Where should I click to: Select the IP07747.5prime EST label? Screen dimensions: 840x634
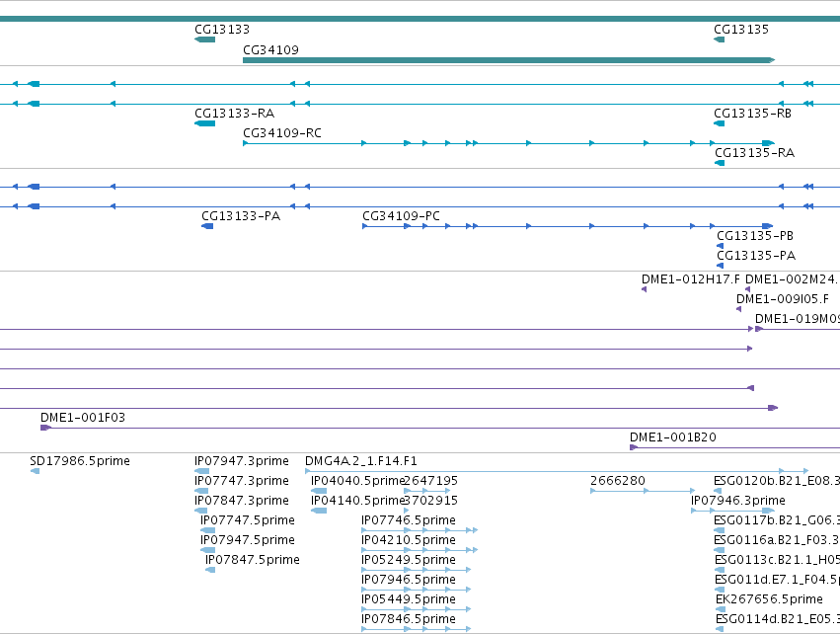pyautogui.click(x=247, y=520)
